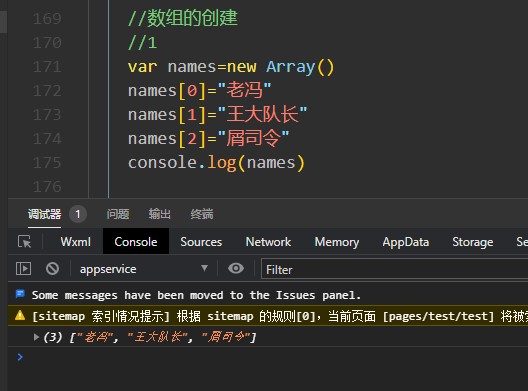
Task: Activate the element inspector picker icon
Action: click(x=25, y=241)
